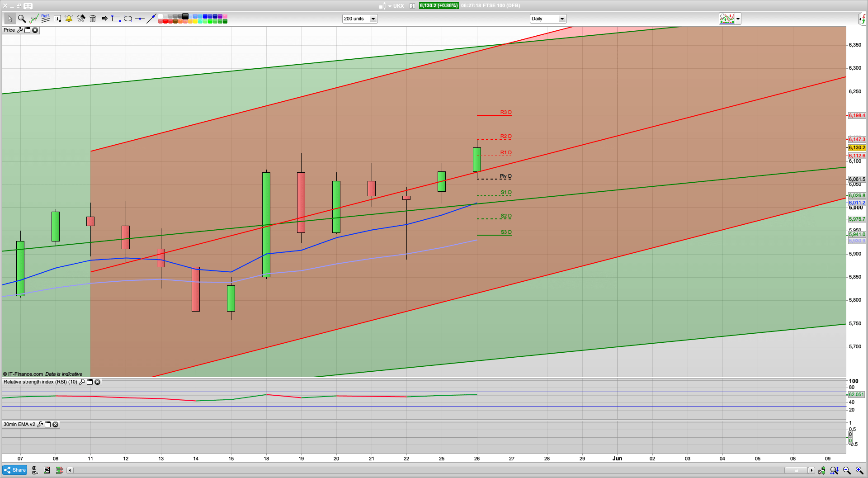Remove the 30min EMA v2 indicator
This screenshot has width=868, height=478.
tap(55, 425)
